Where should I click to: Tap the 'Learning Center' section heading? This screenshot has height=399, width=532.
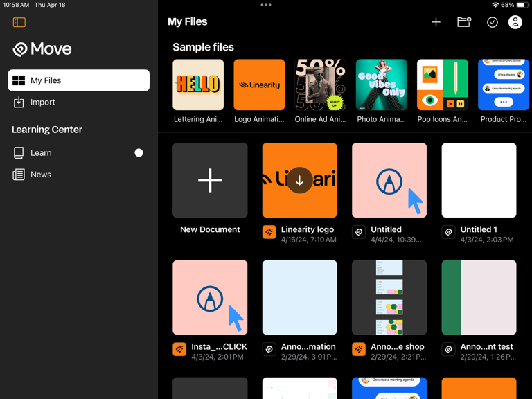pyautogui.click(x=47, y=130)
